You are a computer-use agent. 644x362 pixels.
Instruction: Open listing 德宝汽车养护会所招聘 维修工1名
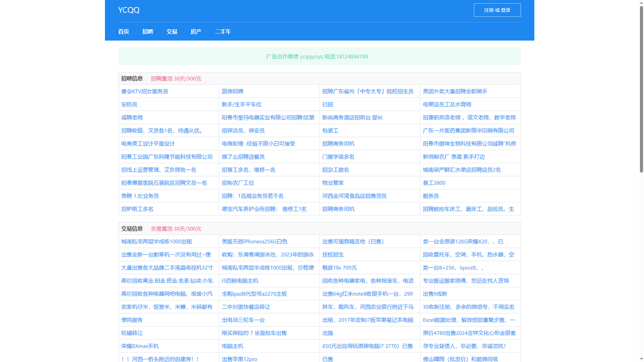point(264,209)
